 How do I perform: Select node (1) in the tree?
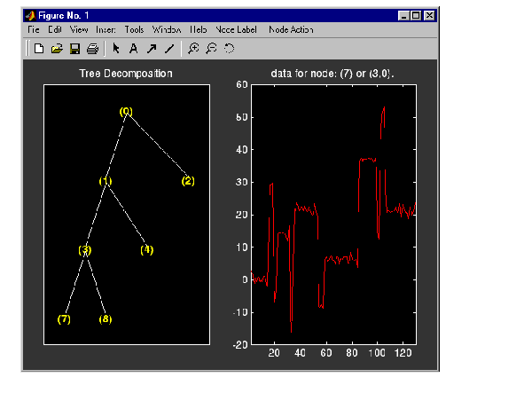tap(106, 181)
